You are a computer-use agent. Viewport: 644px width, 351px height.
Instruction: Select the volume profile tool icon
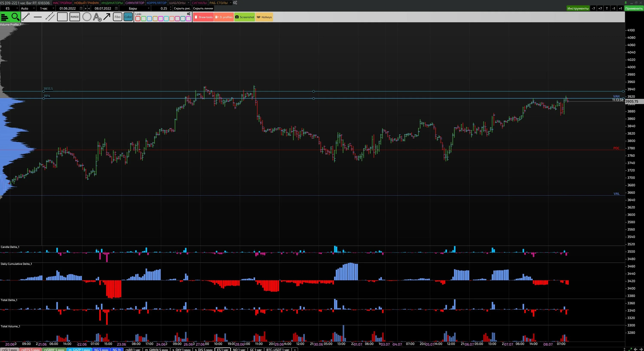tap(5, 17)
